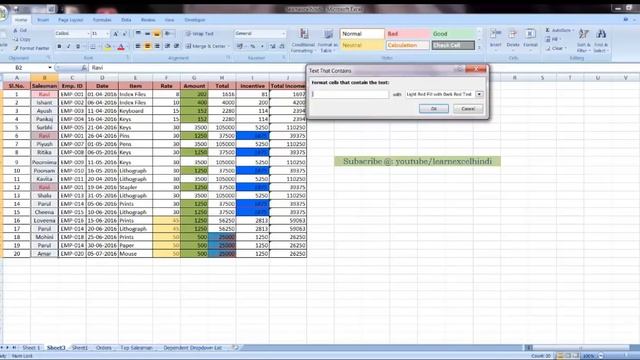Expand the cell styles gallery
This screenshot has height=360, width=640.
[x=479, y=48]
